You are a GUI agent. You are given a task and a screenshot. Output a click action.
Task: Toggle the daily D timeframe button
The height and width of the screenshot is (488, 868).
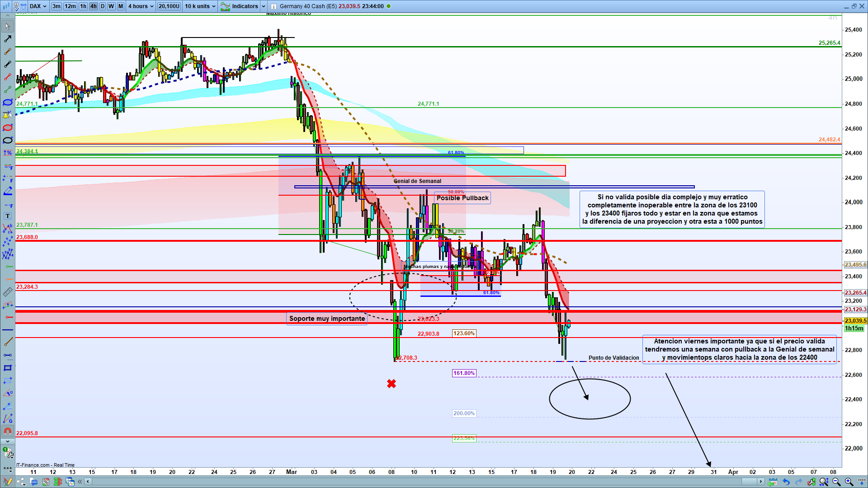(x=103, y=6)
